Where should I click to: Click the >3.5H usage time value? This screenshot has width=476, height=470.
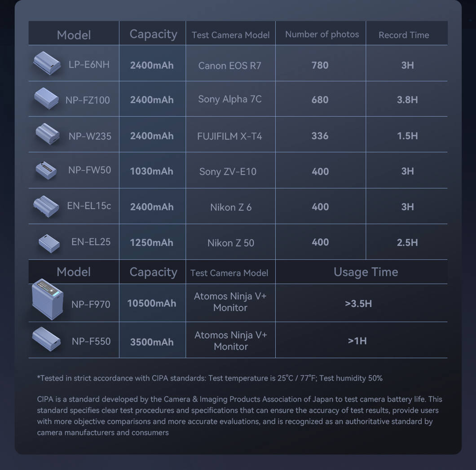pos(358,303)
